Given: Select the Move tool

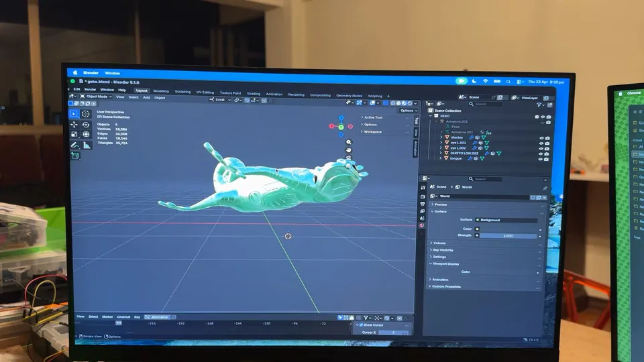Looking at the screenshot, I should point(74,125).
